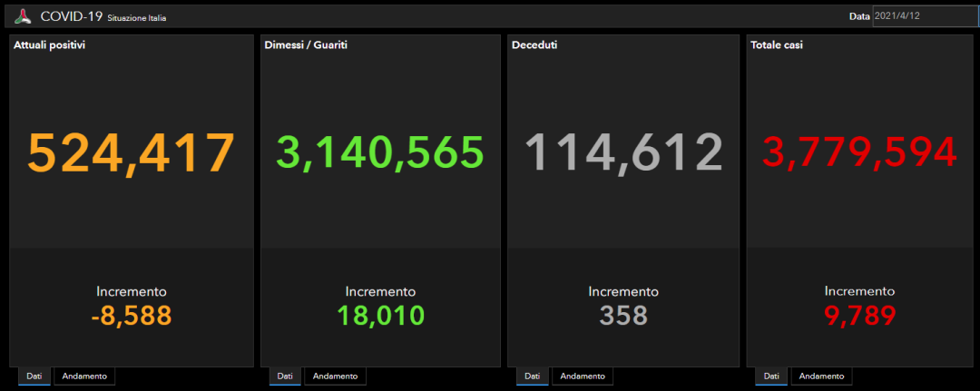Select Dati tab under Totale casi
Viewport: 980px width, 391px height.
(x=771, y=376)
